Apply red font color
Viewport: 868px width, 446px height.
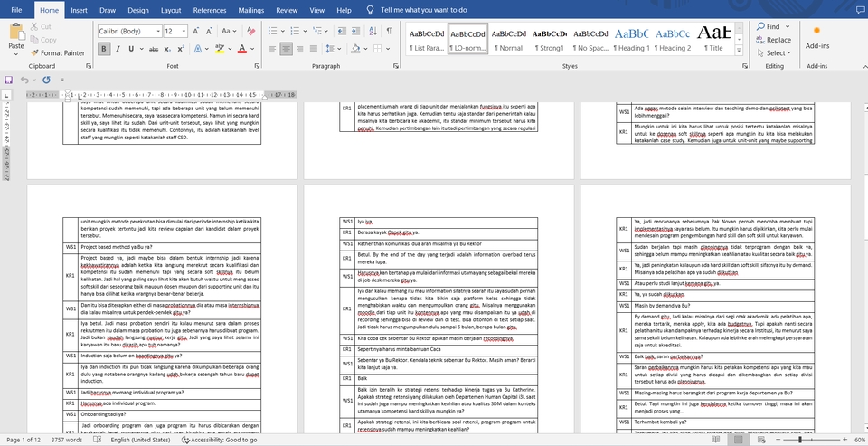[242, 50]
